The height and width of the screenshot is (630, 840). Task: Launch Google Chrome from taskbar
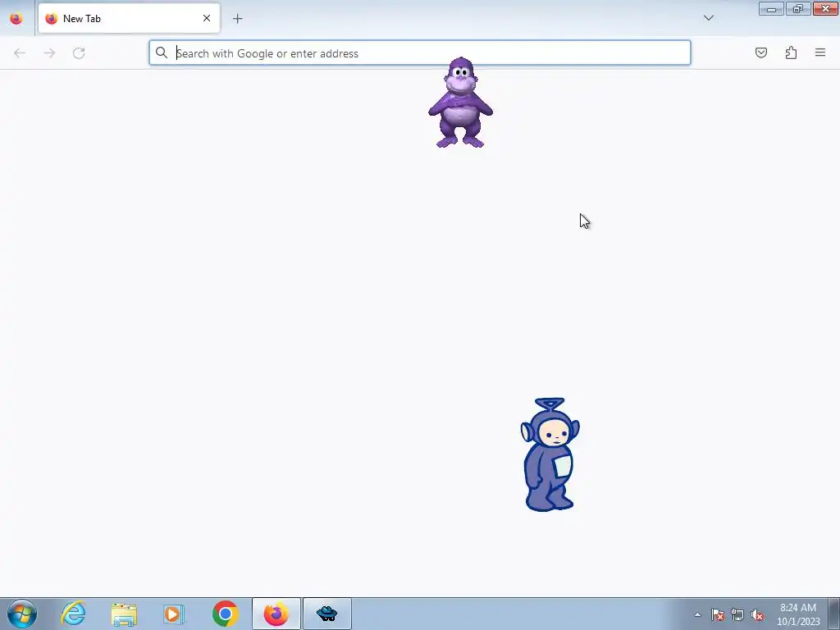point(225,614)
